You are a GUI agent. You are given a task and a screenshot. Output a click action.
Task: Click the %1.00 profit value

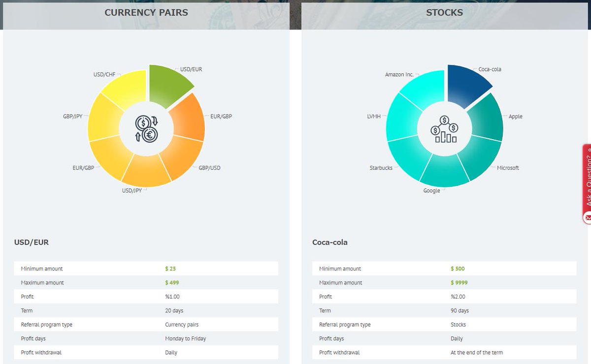(x=173, y=297)
